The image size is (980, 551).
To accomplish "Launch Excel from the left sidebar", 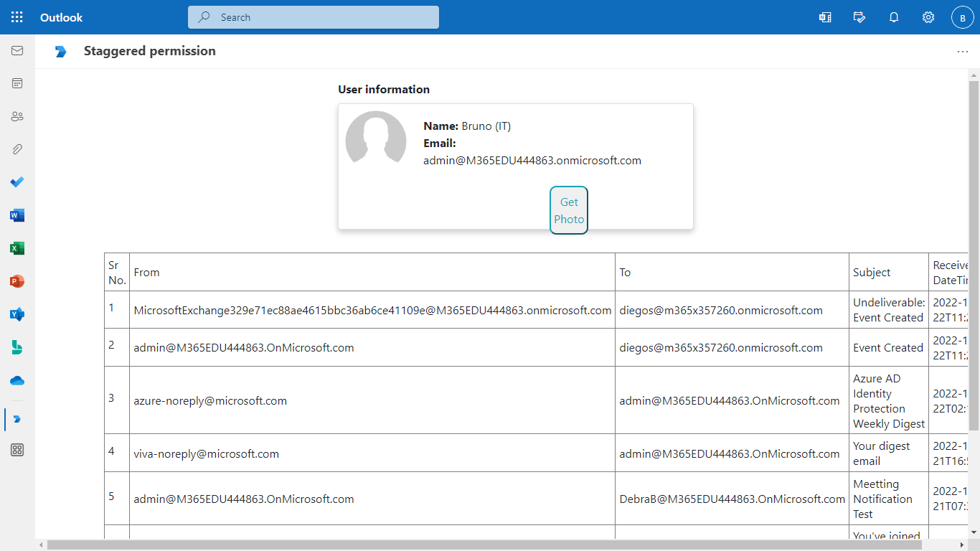I will click(x=17, y=248).
